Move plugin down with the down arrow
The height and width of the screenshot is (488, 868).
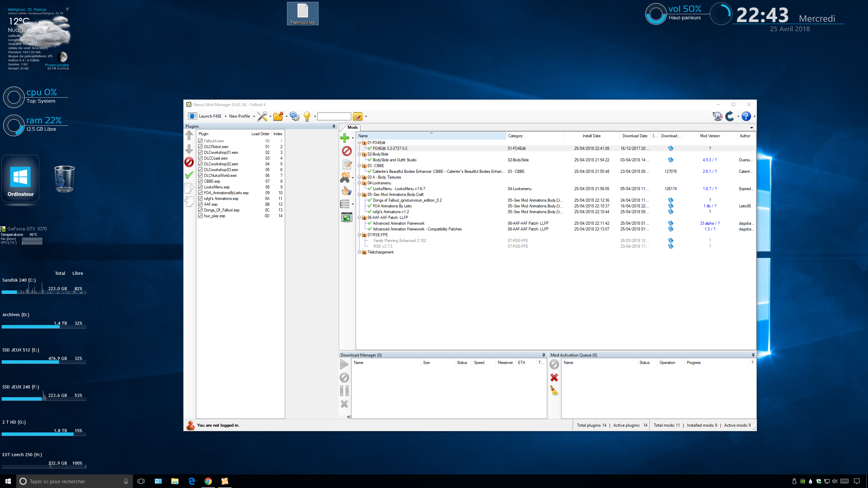(x=189, y=149)
